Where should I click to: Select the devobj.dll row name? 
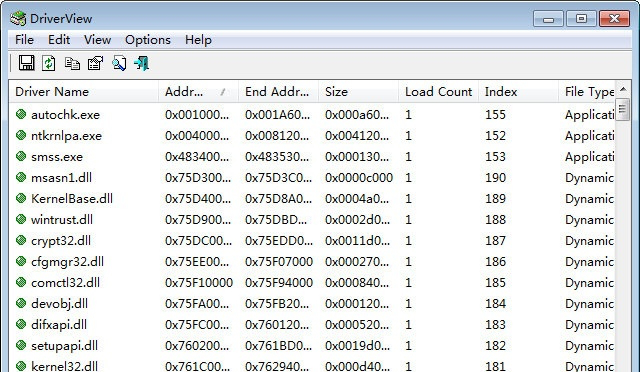[60, 304]
